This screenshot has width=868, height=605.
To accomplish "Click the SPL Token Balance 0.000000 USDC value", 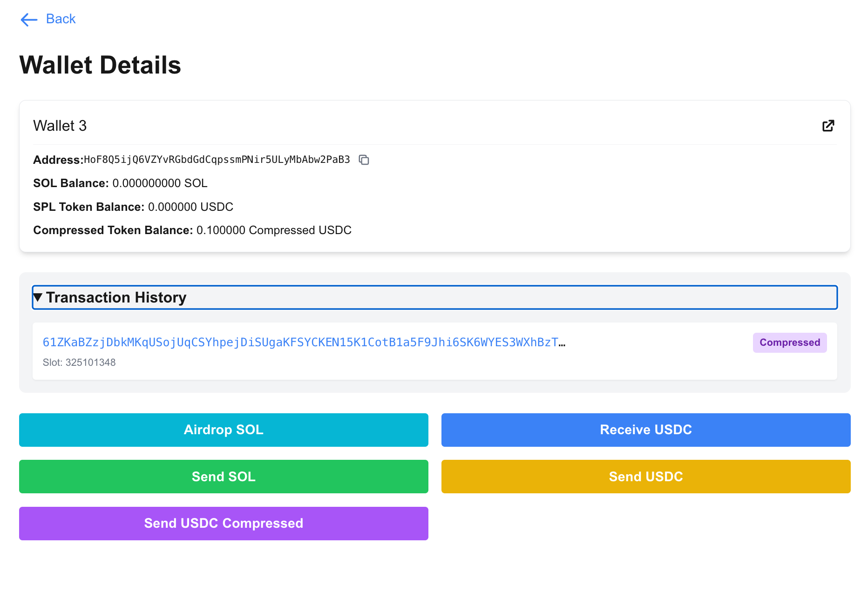I will (x=190, y=207).
